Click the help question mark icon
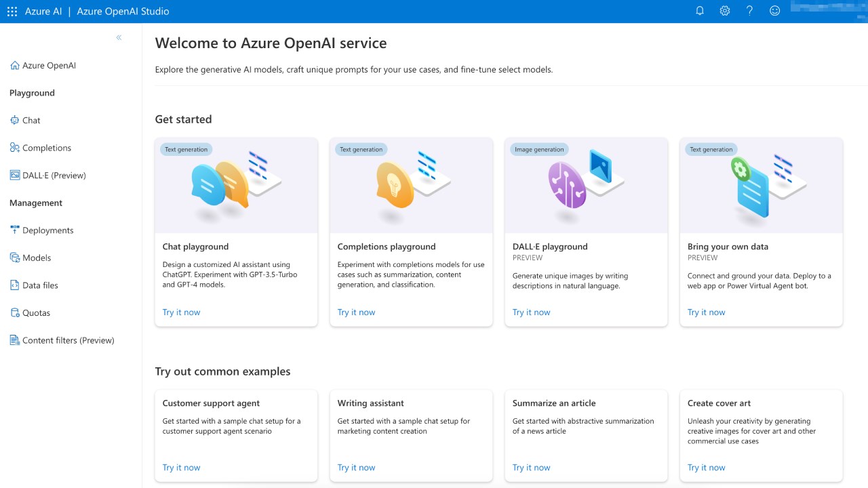The width and height of the screenshot is (868, 488). [749, 12]
